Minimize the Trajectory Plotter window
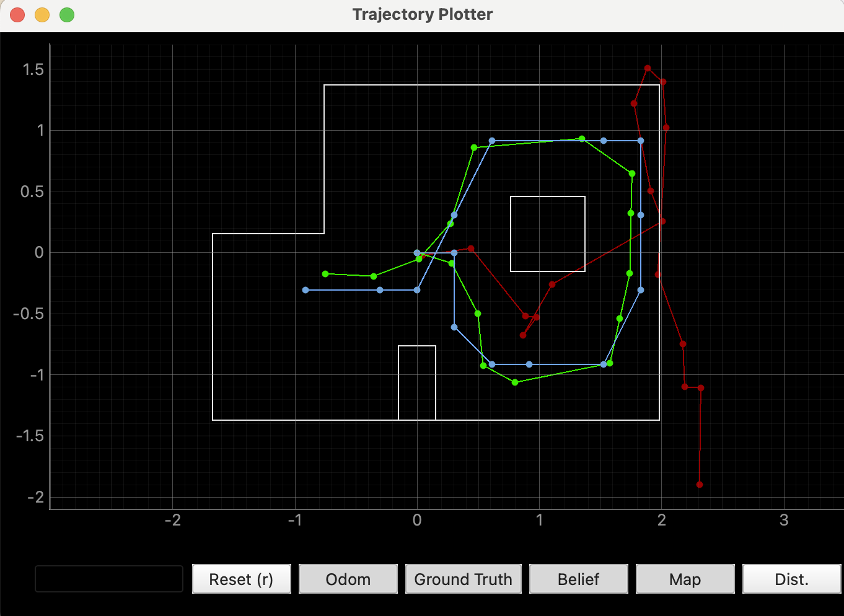This screenshot has width=844, height=616. pos(42,15)
